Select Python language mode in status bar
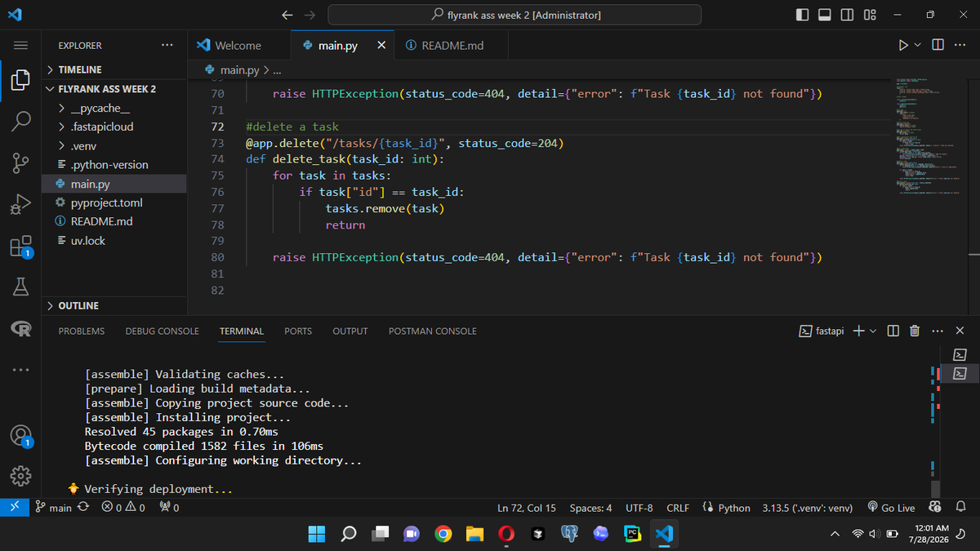The height and width of the screenshot is (551, 980). point(734,508)
